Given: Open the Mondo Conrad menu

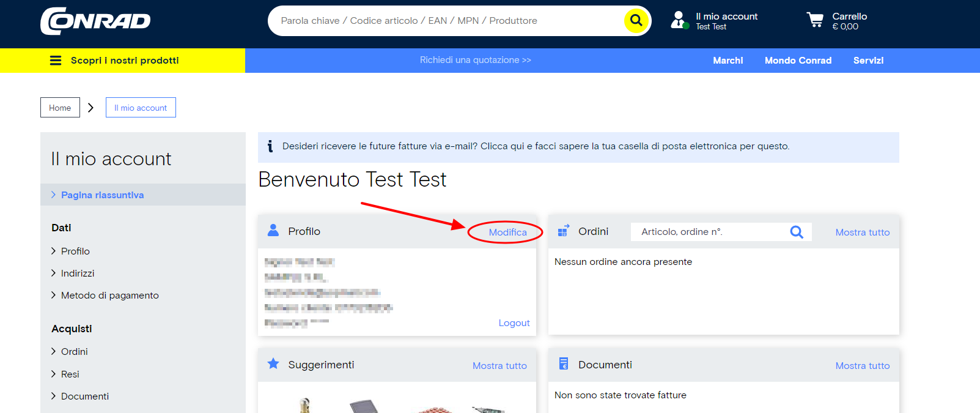Looking at the screenshot, I should click(798, 61).
